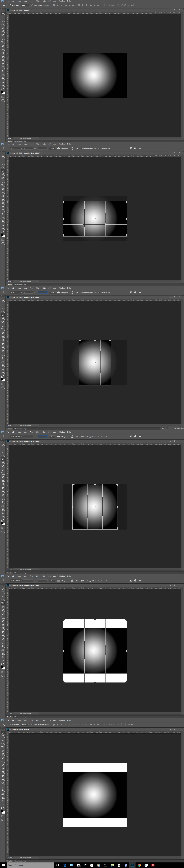The height and width of the screenshot is (868, 184).
Task: Click swap width and height arrows beside 16 field
Action: click(35, 148)
